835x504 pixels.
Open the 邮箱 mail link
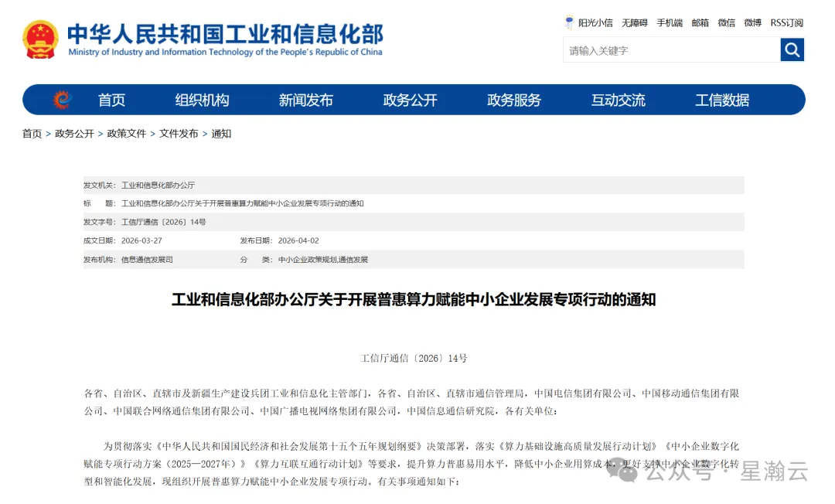pos(700,23)
